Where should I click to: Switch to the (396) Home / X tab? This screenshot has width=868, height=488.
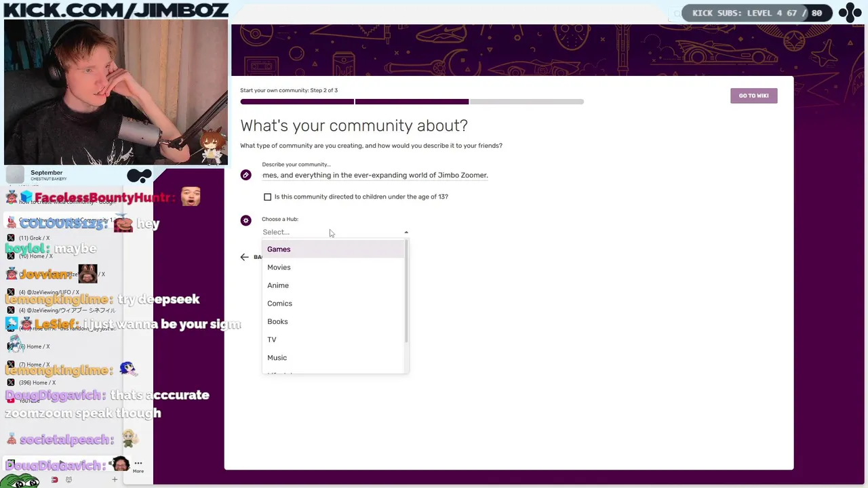click(37, 383)
